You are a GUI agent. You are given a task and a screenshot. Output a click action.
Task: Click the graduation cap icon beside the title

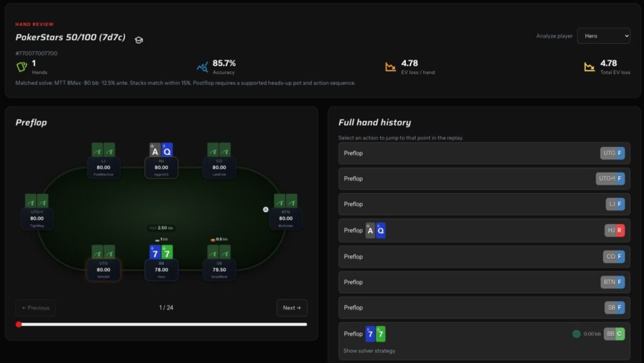click(x=139, y=40)
